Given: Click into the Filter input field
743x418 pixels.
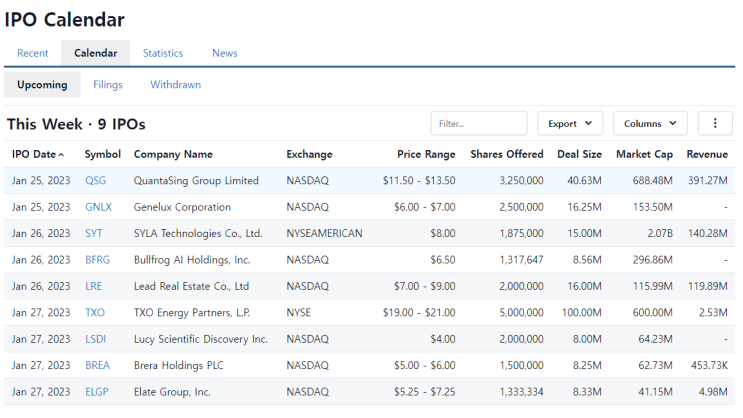Looking at the screenshot, I should pos(479,123).
